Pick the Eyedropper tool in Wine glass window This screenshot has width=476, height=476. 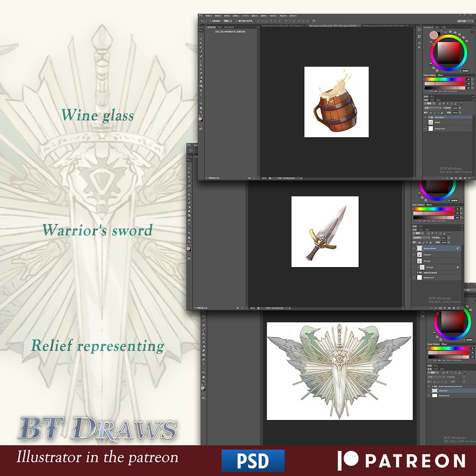coord(201,51)
